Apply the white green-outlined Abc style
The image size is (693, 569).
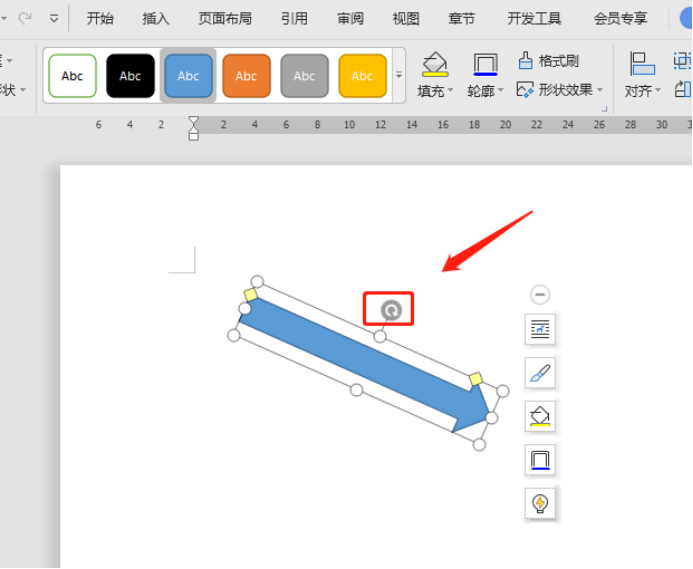pyautogui.click(x=72, y=76)
